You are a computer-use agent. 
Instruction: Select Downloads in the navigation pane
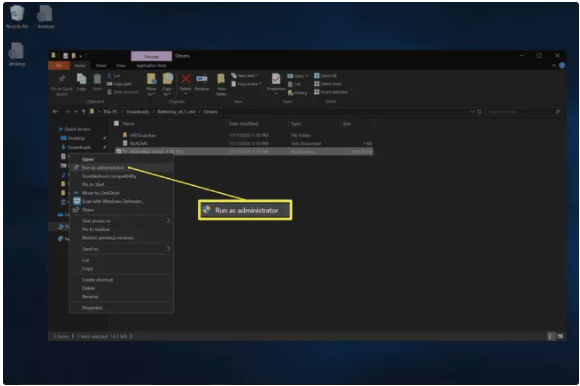pos(79,147)
